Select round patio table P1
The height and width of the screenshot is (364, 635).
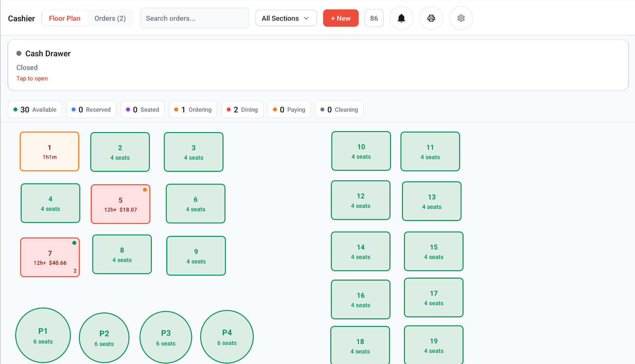(x=43, y=335)
